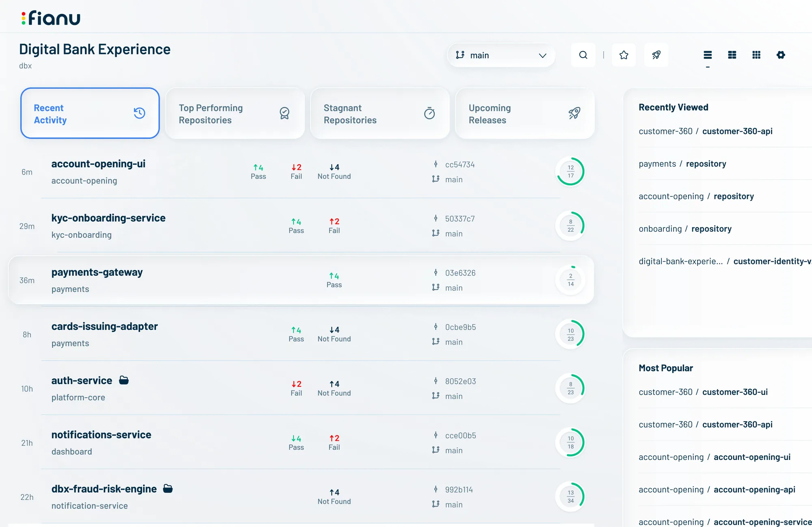
Task: Click the rocket releases icon in toolbar
Action: click(656, 55)
